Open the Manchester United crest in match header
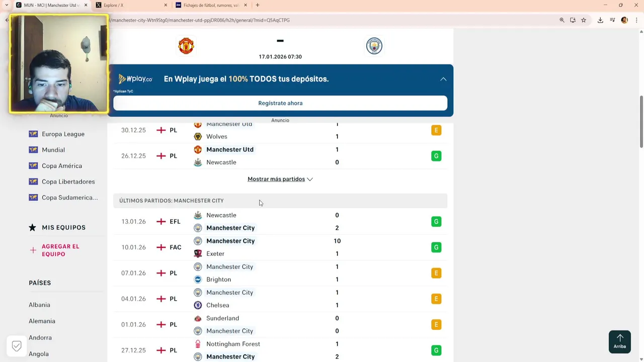The image size is (644, 362). pos(186,46)
